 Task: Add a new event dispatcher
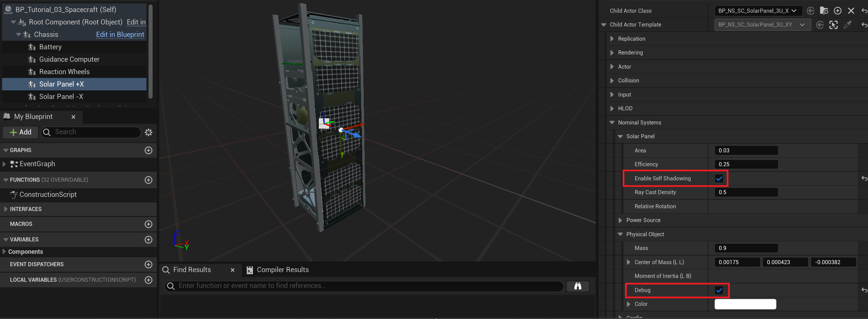coord(149,265)
